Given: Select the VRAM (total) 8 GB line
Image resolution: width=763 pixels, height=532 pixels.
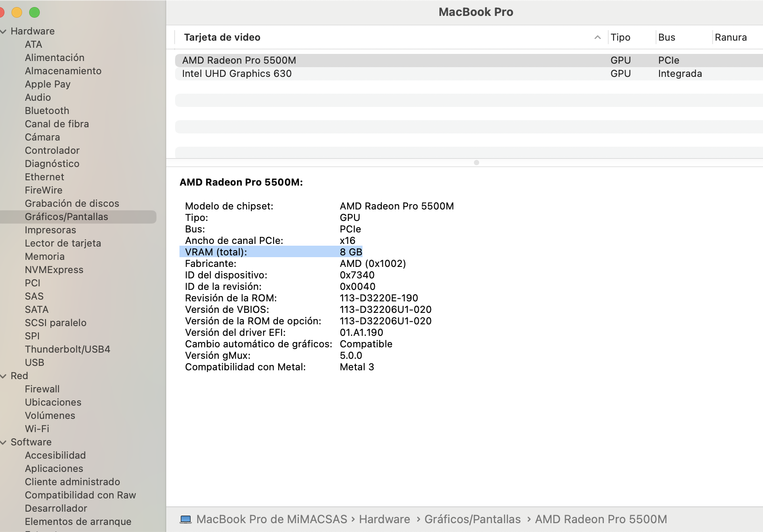Looking at the screenshot, I should [271, 252].
